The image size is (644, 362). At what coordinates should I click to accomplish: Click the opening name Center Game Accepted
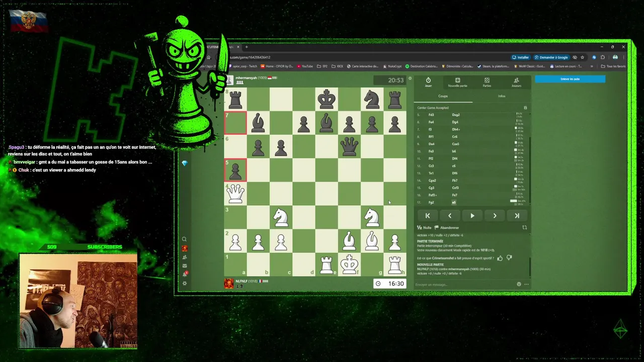(x=433, y=108)
